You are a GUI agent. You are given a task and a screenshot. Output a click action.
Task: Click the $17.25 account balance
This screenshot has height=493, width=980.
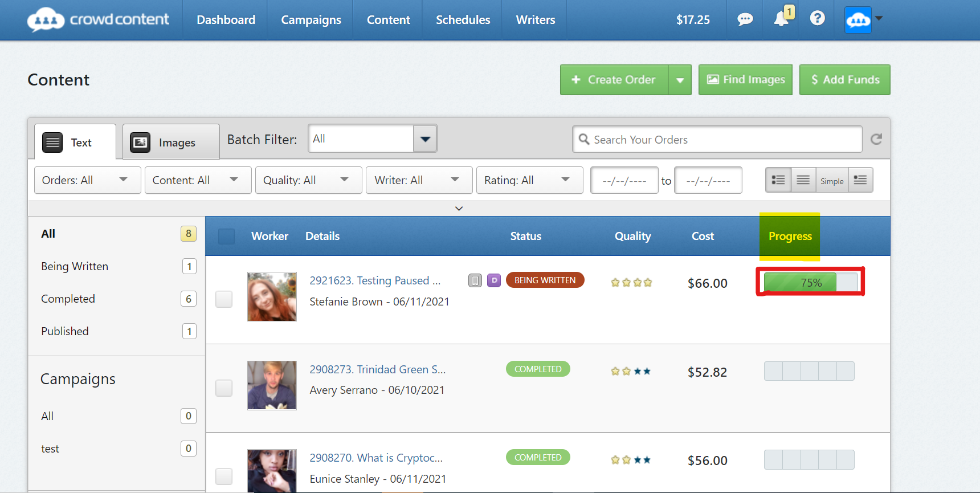coord(693,20)
